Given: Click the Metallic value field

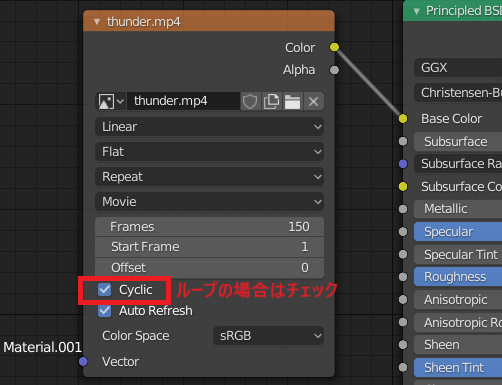Looking at the screenshot, I should [458, 209].
